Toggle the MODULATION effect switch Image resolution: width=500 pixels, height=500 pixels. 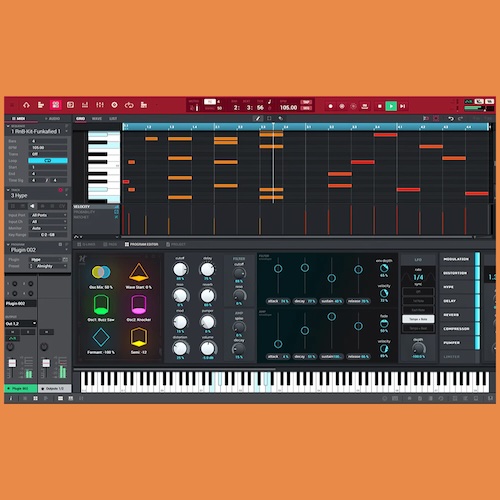[x=477, y=259]
